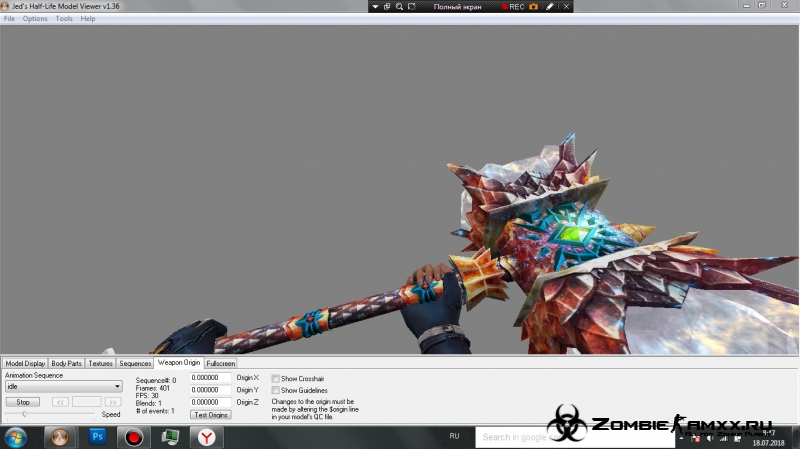Open the recorder toolbar dropdown arrow
The height and width of the screenshot is (449, 800).
[x=375, y=7]
